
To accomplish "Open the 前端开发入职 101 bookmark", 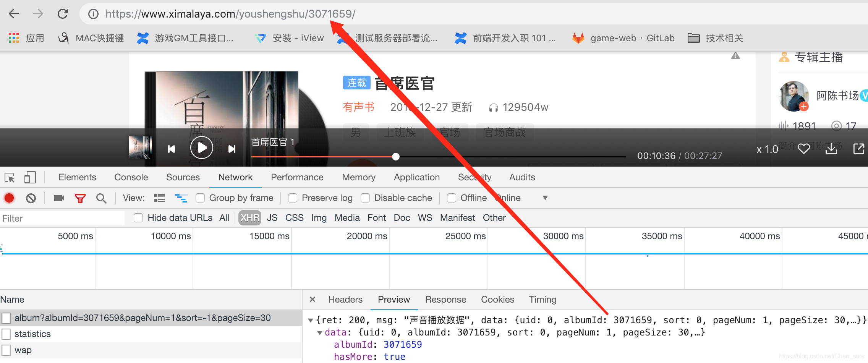I will pyautogui.click(x=505, y=38).
